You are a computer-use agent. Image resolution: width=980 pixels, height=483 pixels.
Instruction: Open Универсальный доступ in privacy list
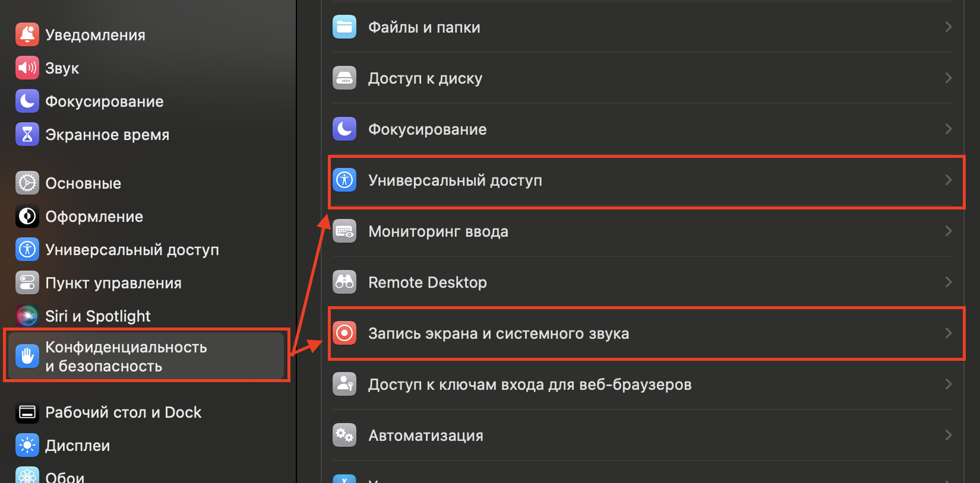tap(455, 180)
